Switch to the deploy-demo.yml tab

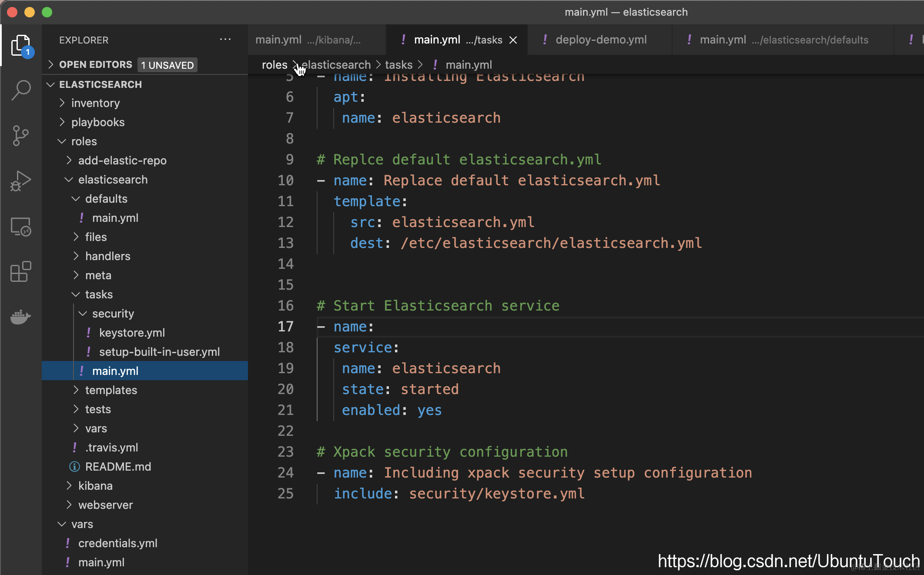tap(601, 40)
